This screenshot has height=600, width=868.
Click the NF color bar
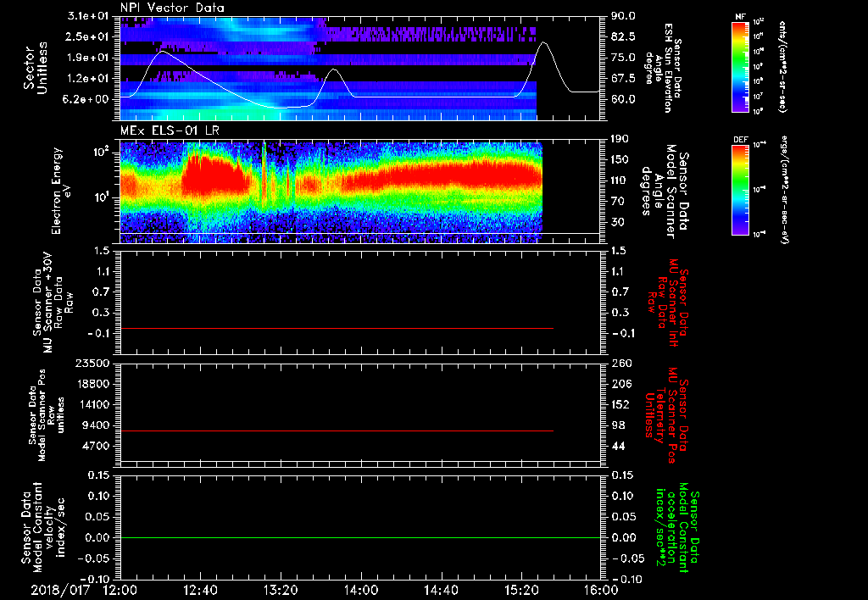pyautogui.click(x=741, y=66)
